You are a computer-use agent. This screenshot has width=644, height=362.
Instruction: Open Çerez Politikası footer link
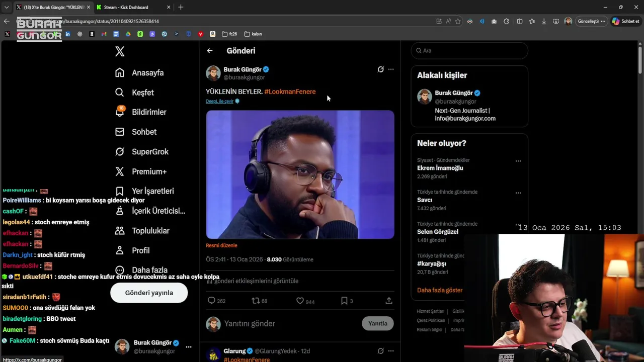pyautogui.click(x=431, y=320)
